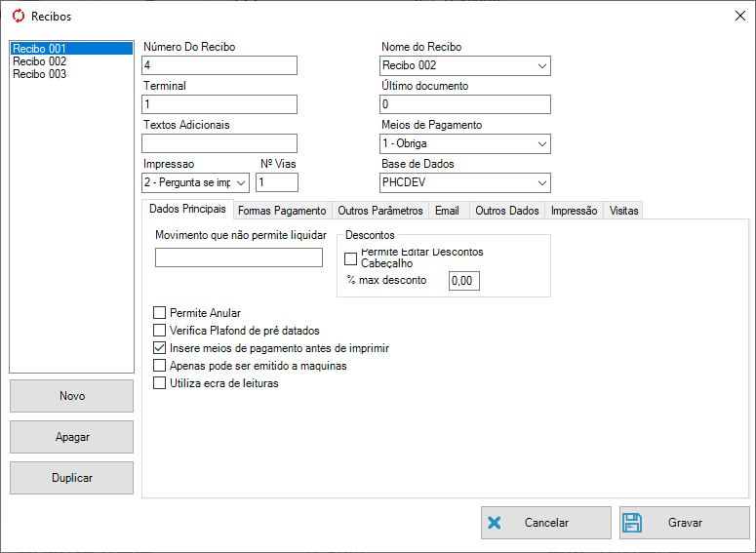756x553 pixels.
Task: Open the Outros Parâmetros tab
Action: click(380, 211)
